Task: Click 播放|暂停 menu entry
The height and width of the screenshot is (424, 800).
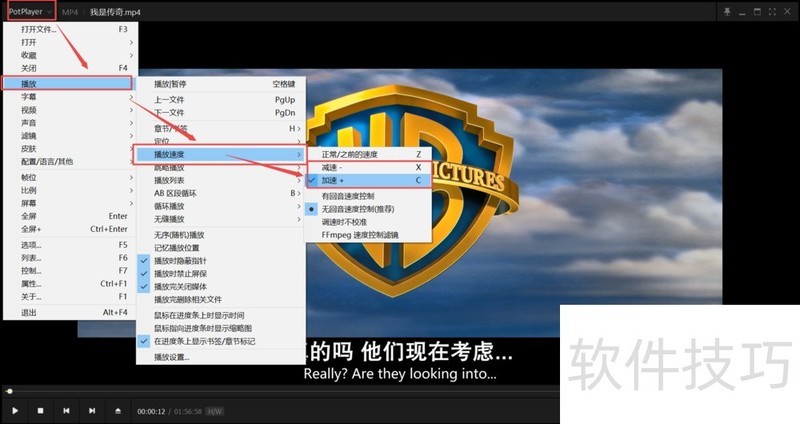Action: tap(221, 84)
